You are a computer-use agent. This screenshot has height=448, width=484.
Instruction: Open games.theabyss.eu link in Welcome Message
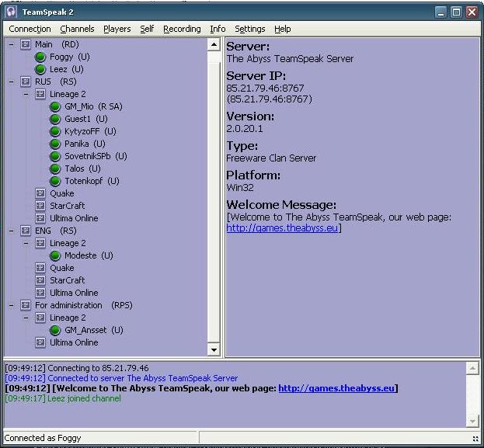(x=282, y=228)
